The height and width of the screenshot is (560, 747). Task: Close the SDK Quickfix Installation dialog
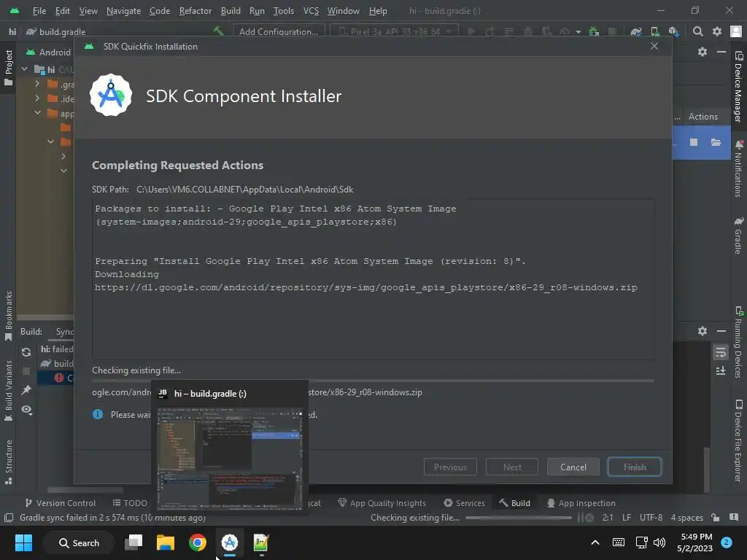tap(654, 46)
